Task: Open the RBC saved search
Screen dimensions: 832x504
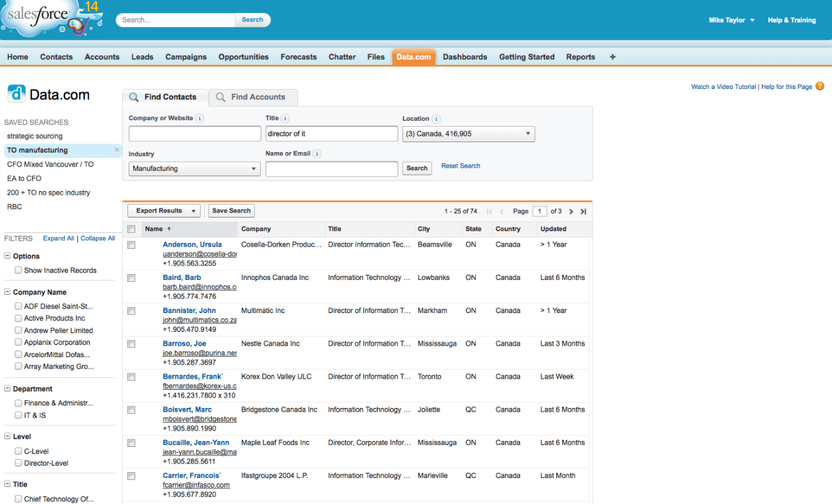Action: [x=14, y=207]
